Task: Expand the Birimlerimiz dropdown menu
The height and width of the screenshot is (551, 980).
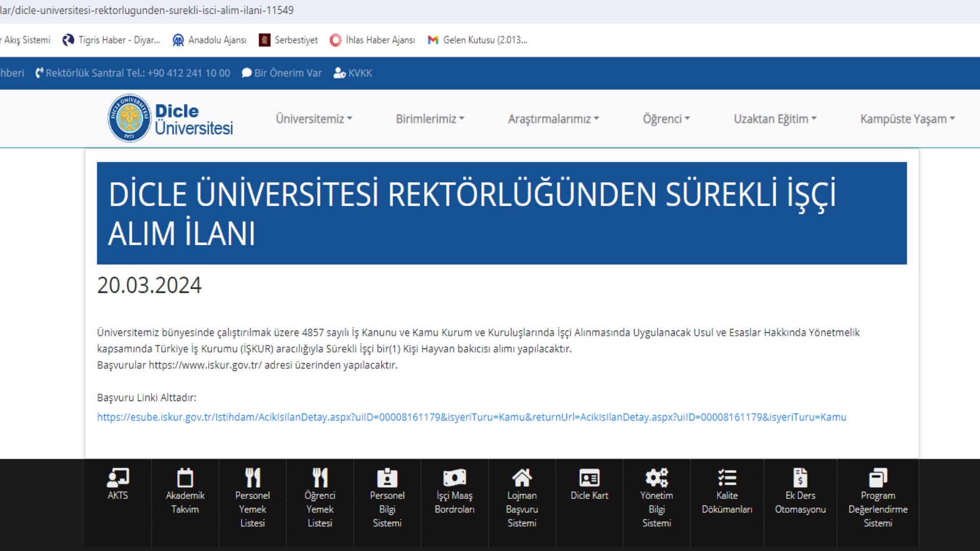Action: point(430,119)
